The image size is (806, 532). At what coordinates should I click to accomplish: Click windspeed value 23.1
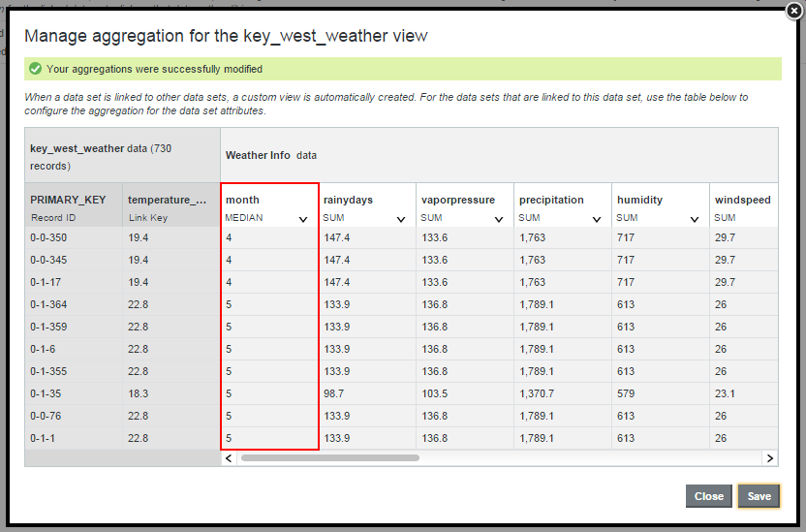tap(725, 393)
